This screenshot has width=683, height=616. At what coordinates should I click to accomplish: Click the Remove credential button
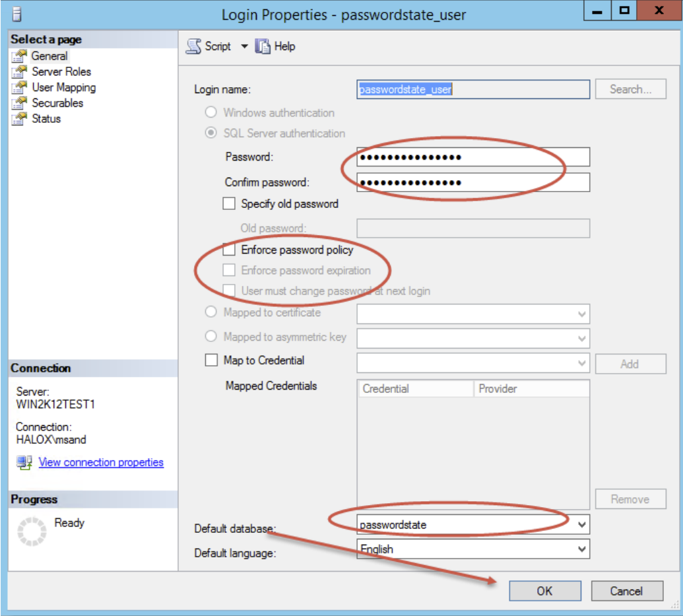(x=630, y=499)
